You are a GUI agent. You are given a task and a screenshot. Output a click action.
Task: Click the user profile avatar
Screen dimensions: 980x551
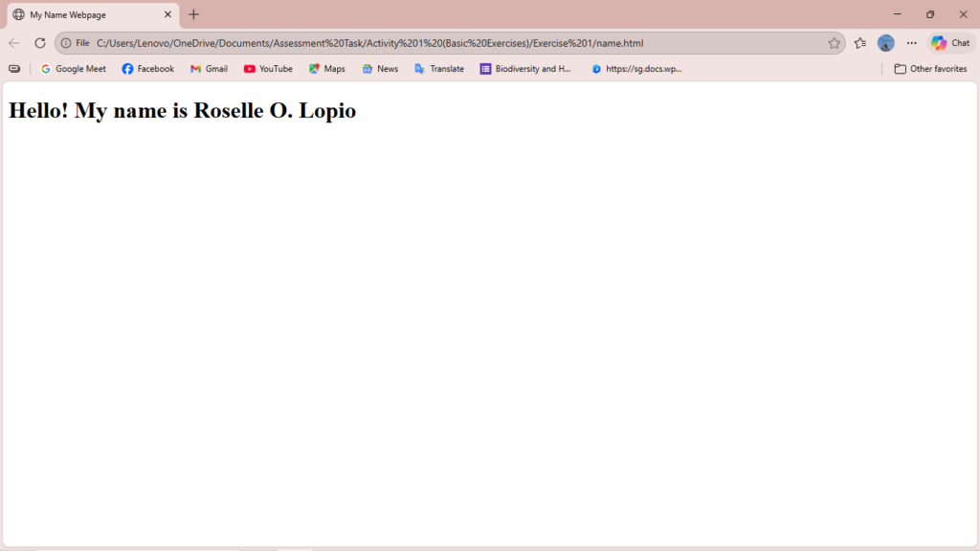(x=885, y=43)
